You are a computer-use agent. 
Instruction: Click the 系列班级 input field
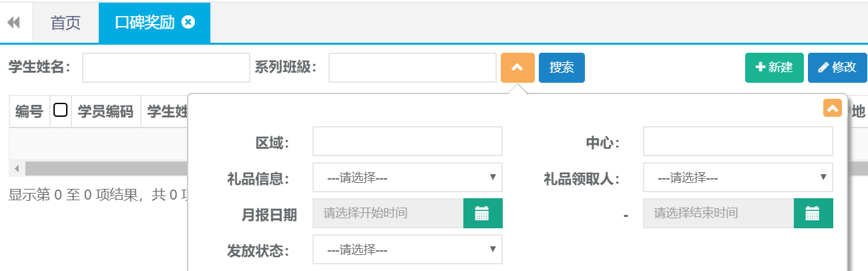(x=412, y=67)
